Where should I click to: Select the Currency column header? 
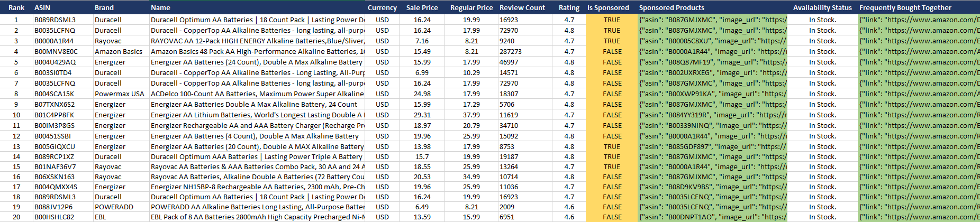pyautogui.click(x=382, y=7)
